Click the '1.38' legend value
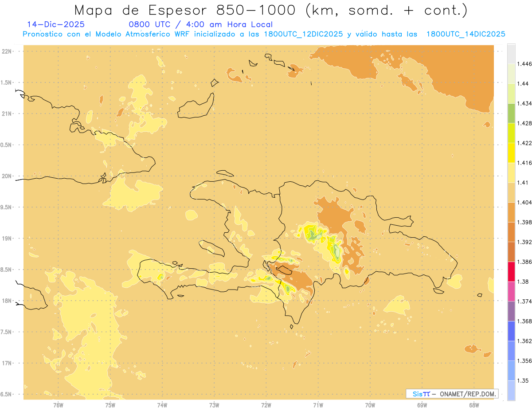This screenshot has height=411, width=532. point(524,282)
